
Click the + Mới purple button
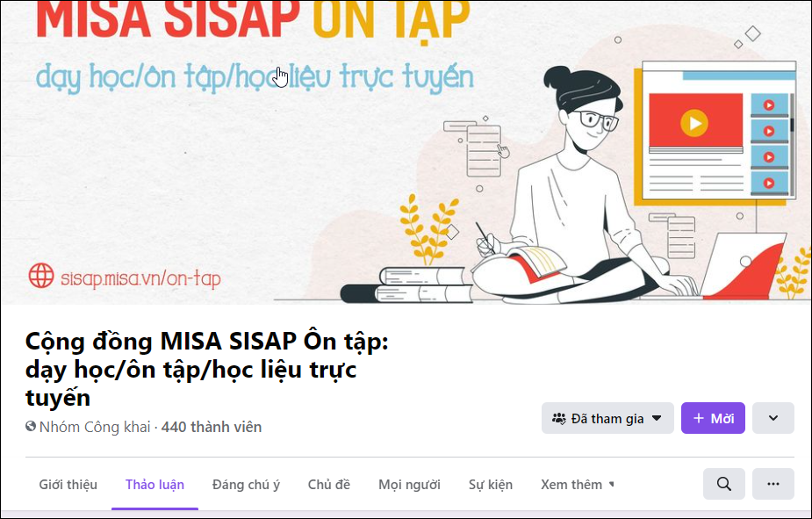click(713, 418)
